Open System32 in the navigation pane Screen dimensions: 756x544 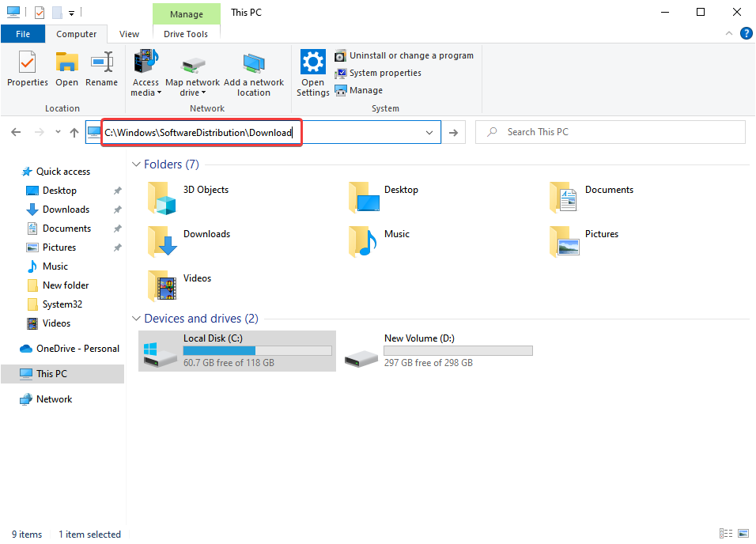[x=62, y=304]
